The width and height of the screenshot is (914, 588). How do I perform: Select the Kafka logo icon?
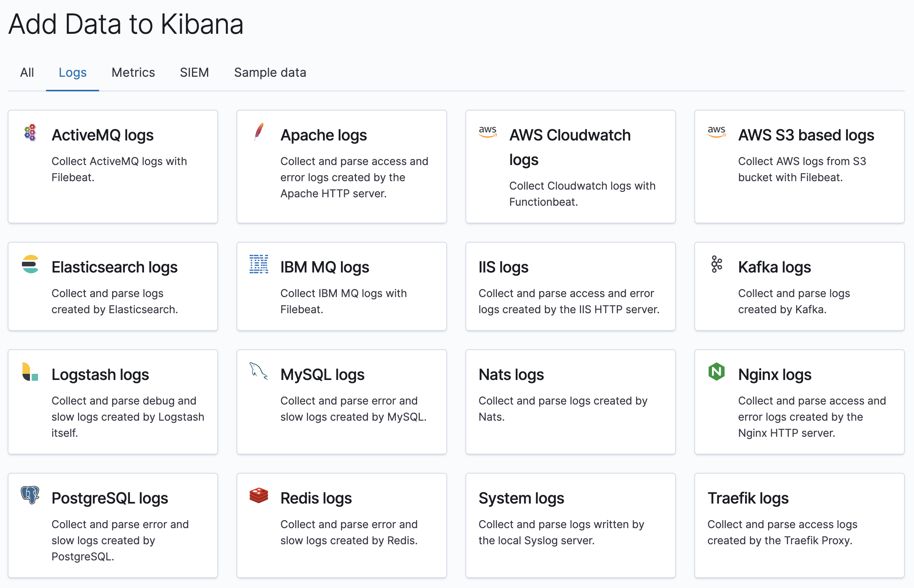point(716,264)
